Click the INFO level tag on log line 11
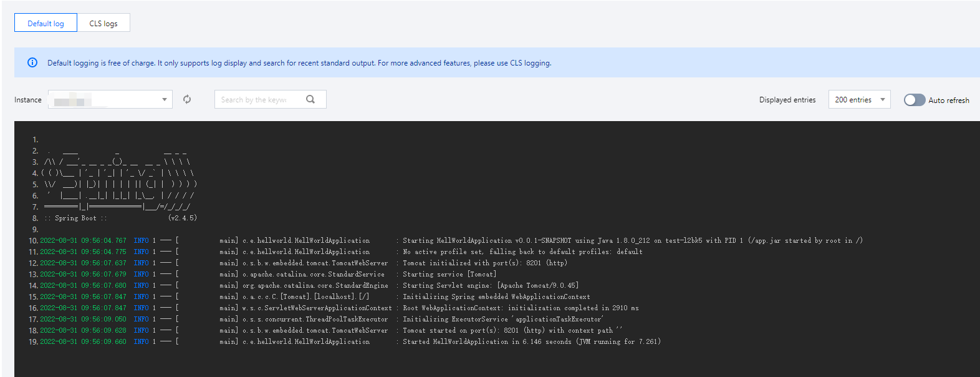 click(141, 252)
